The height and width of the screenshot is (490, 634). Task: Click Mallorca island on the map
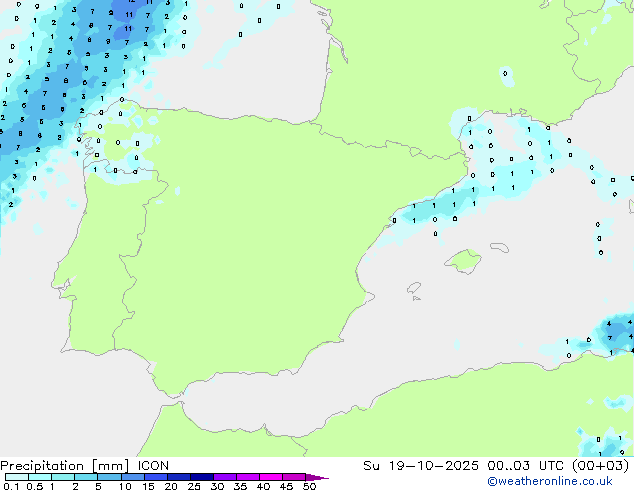click(464, 261)
